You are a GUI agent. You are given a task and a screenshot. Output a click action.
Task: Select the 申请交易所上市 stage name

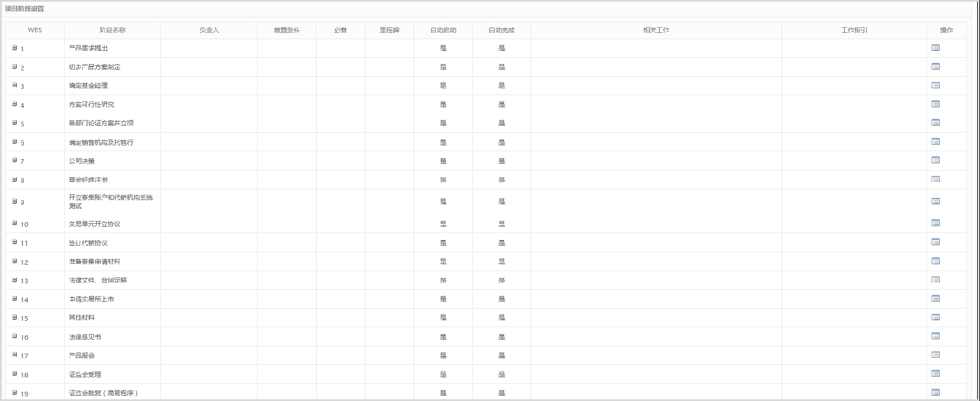[x=91, y=299]
